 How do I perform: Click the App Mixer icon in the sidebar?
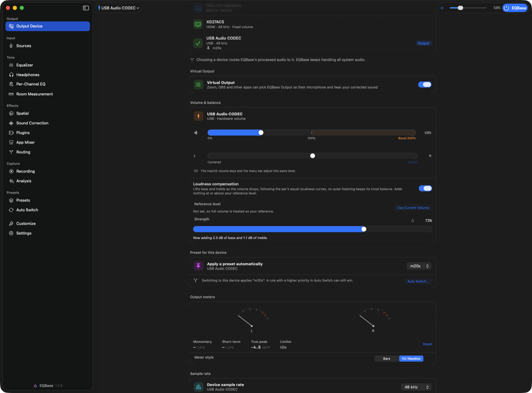(x=11, y=142)
